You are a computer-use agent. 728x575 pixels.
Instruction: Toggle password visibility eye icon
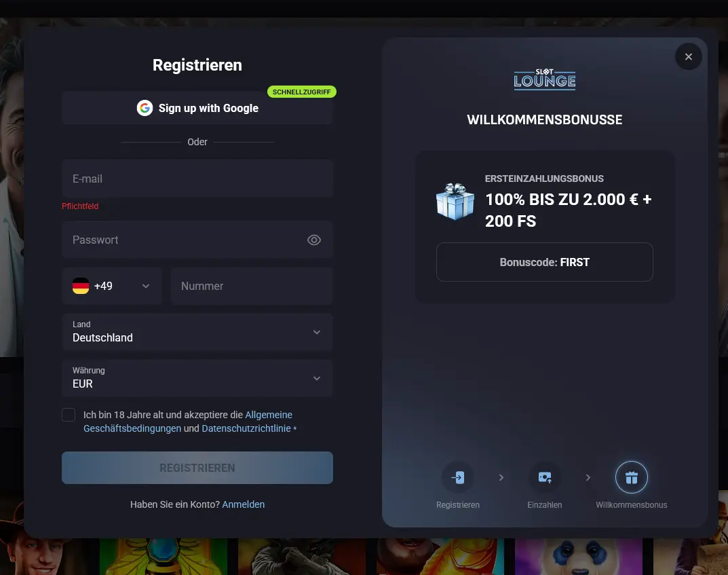[314, 240]
